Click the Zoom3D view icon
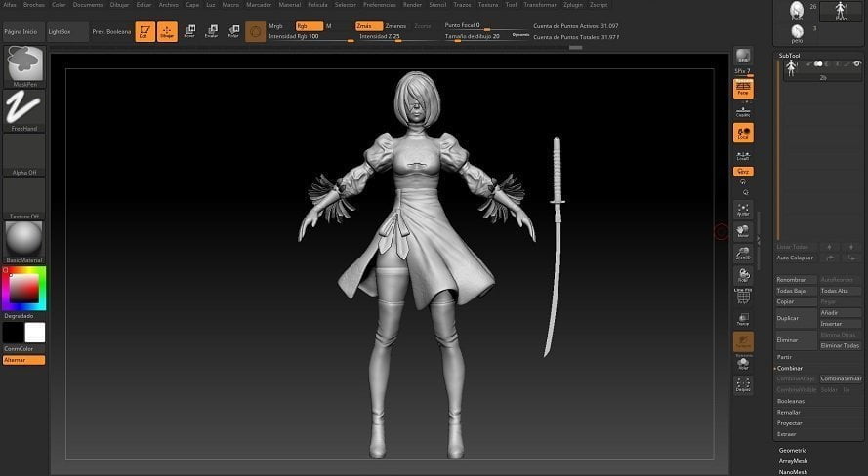This screenshot has height=476, width=868. click(x=743, y=254)
